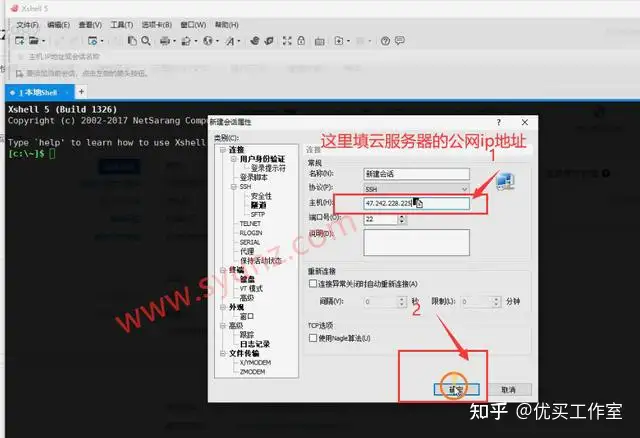The height and width of the screenshot is (438, 640).
Task: Enable auto reconnect on abnormal close checkbox
Action: click(313, 283)
